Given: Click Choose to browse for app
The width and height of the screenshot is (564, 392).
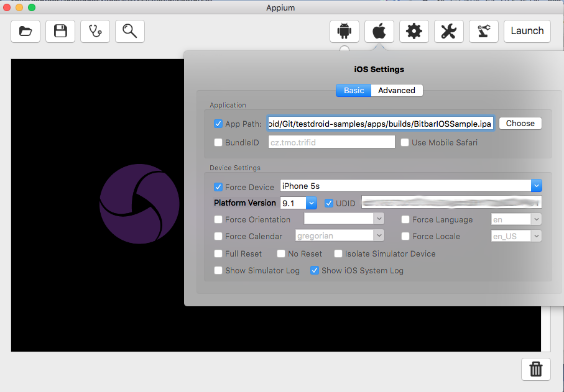Looking at the screenshot, I should (x=520, y=123).
